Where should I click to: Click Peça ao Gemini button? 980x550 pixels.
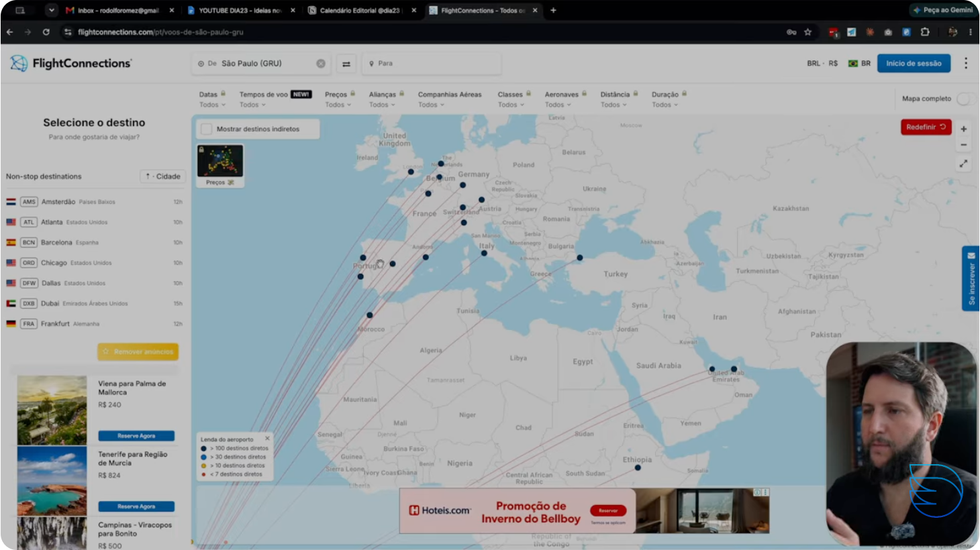pos(942,10)
